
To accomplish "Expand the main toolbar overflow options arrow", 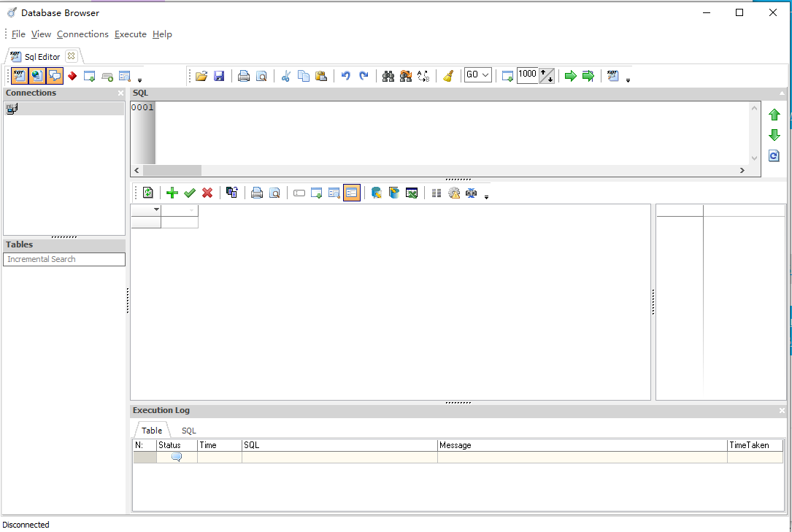I will [x=628, y=80].
